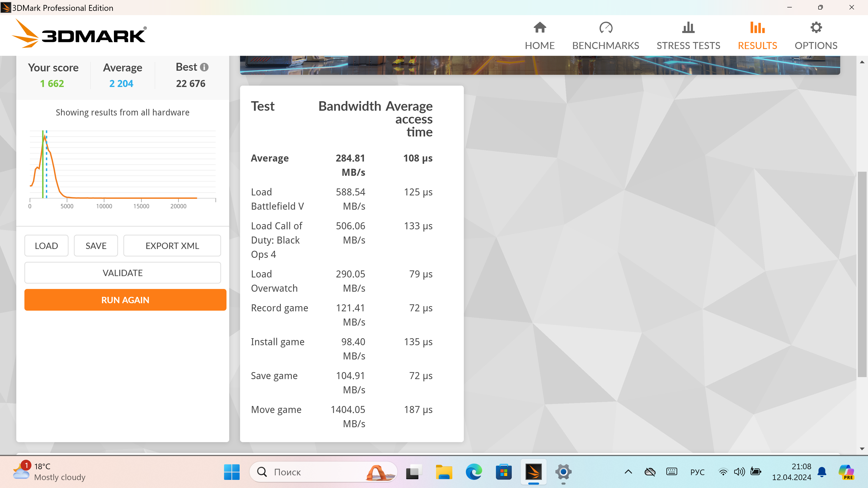The image size is (868, 488).
Task: Click the info icon beside Best
Action: point(204,67)
